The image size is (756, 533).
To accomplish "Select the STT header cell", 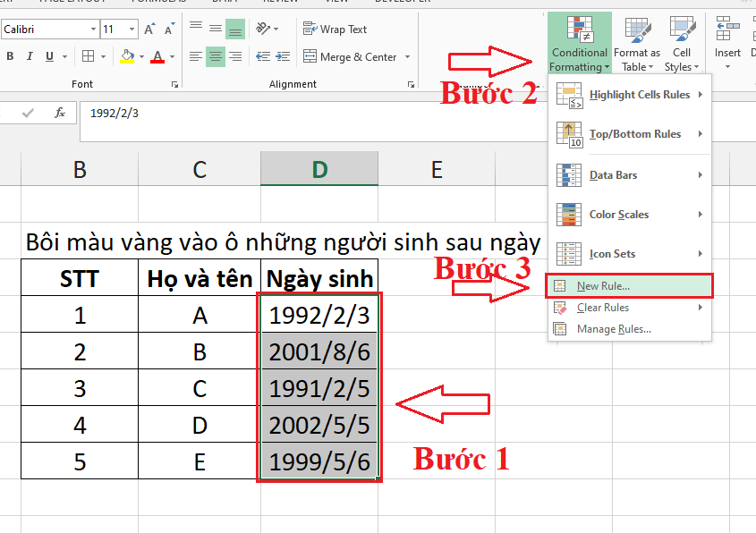I will [x=80, y=278].
